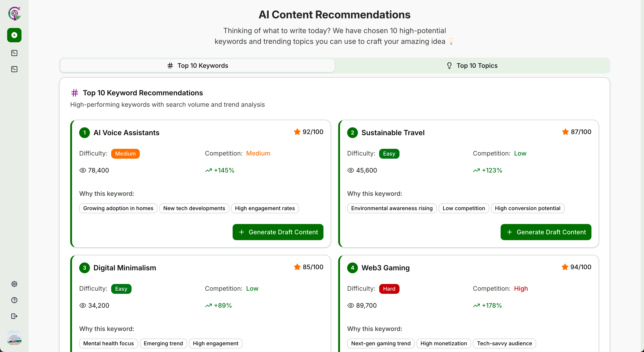Click the Medium difficulty badge
The image size is (644, 352).
(x=125, y=154)
